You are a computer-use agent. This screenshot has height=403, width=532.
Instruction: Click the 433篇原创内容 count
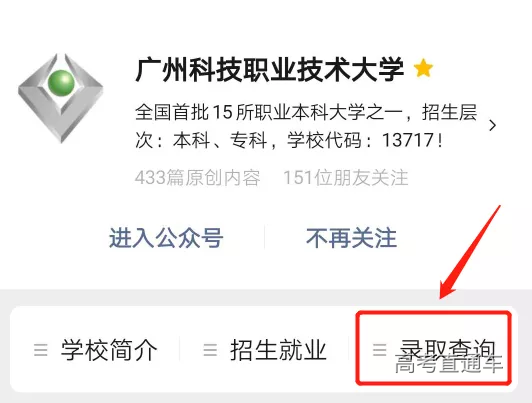click(x=197, y=177)
